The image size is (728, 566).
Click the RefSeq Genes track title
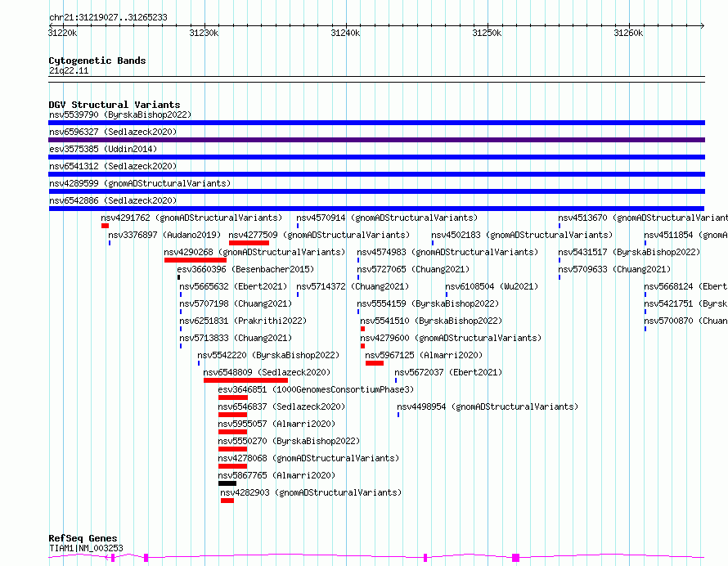click(83, 539)
